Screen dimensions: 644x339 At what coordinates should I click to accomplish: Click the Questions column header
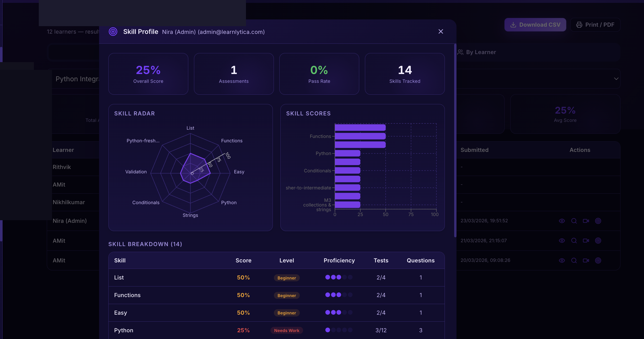tap(421, 261)
